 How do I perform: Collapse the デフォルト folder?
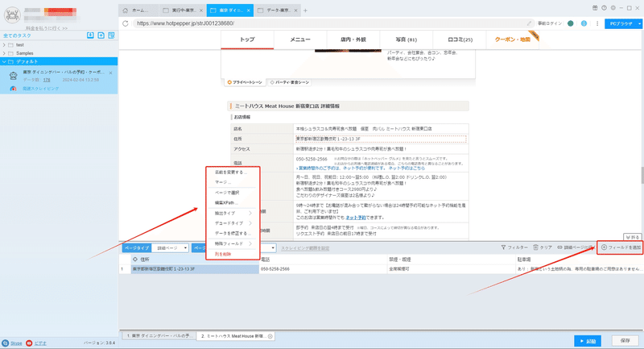(x=4, y=62)
